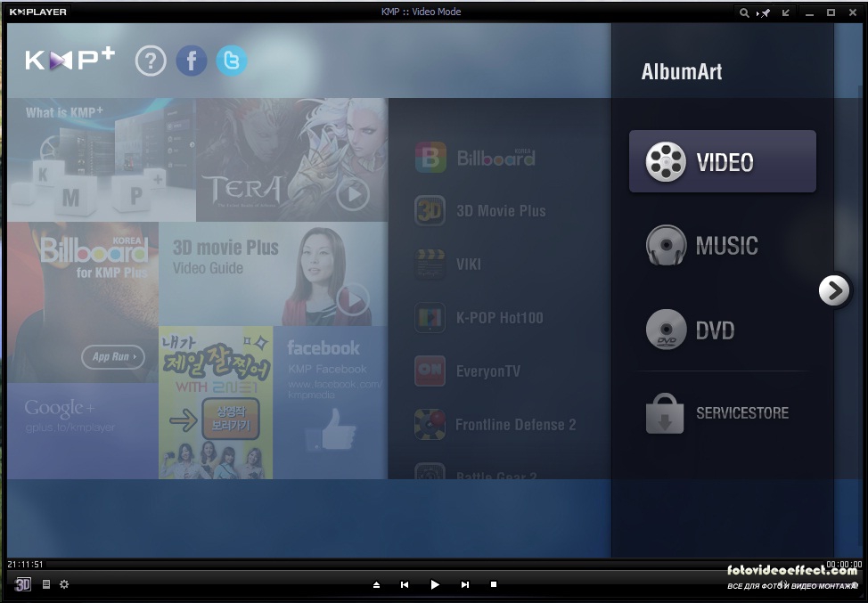The image size is (868, 603).
Task: Click the right chevron arrow on panel edge
Action: [834, 290]
